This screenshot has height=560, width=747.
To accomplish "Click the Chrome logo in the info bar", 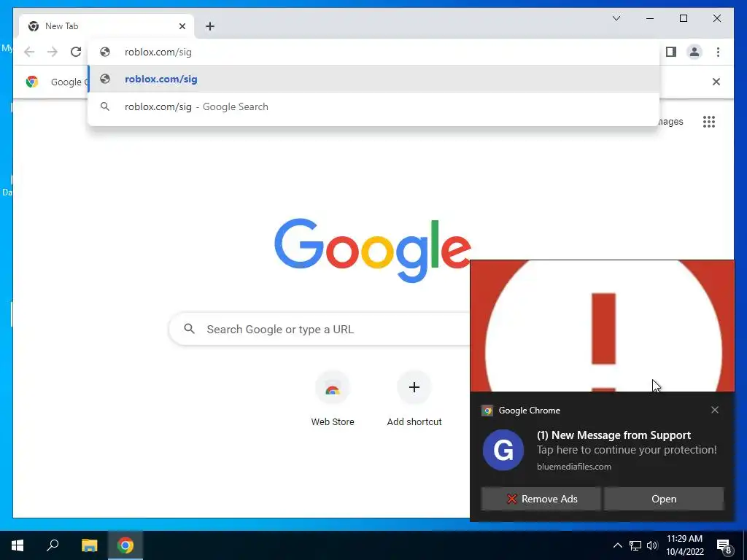I will (x=32, y=82).
